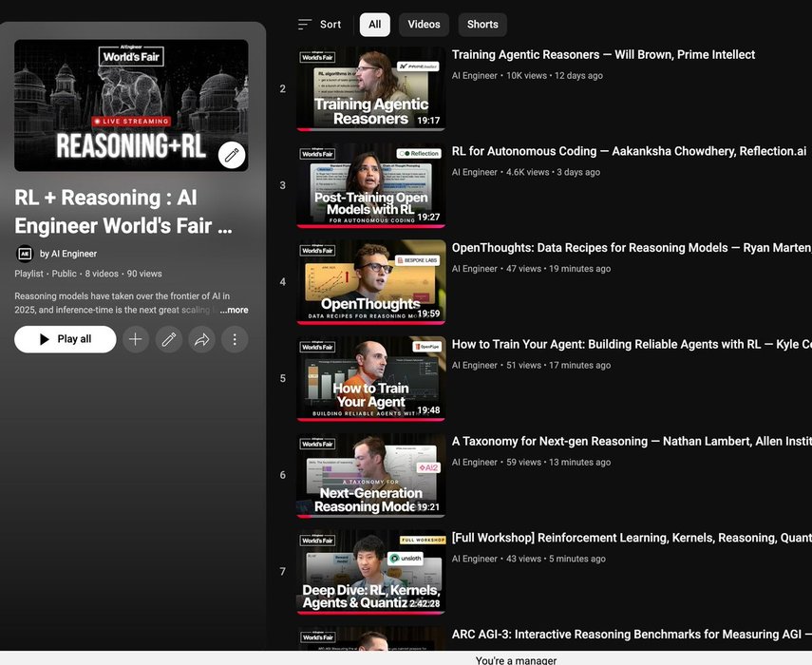
Task: Click '47 views • 19 minutes ago' text
Action: (x=558, y=269)
